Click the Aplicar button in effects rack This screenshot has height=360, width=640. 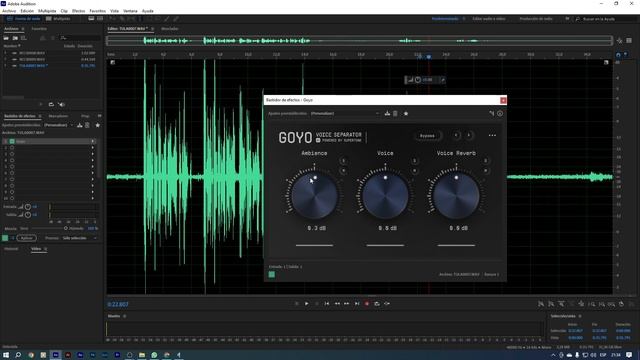pos(27,238)
